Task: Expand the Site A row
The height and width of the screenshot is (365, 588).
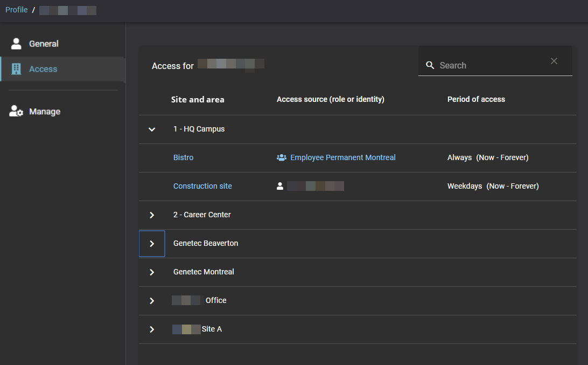Action: point(152,329)
